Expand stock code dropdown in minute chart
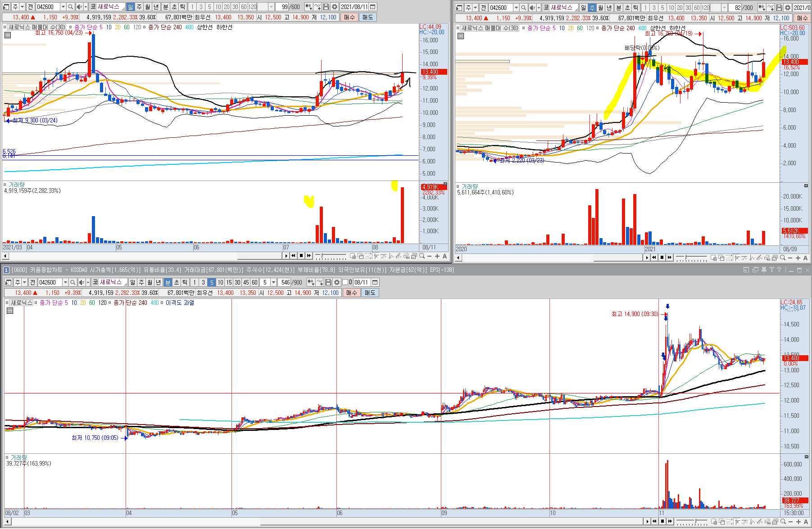This screenshot has height=529, width=812. 65,282
